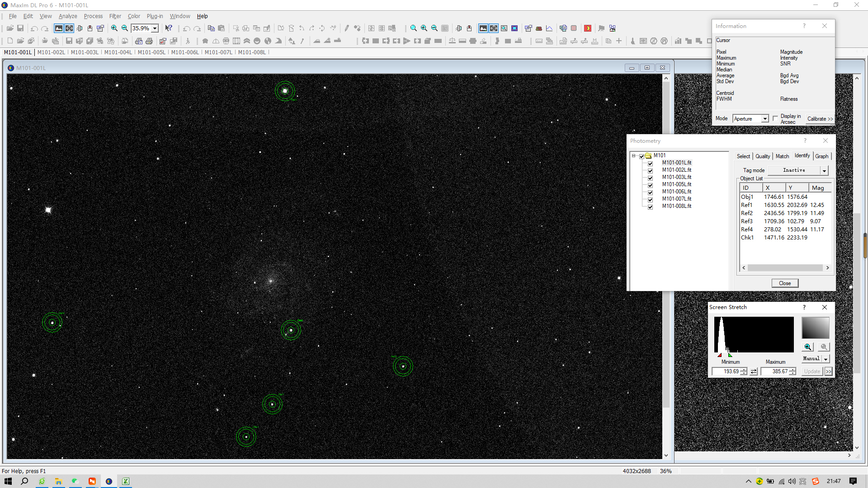This screenshot has width=868, height=488.
Task: Switch to M101-005L image tab
Action: [x=151, y=52]
